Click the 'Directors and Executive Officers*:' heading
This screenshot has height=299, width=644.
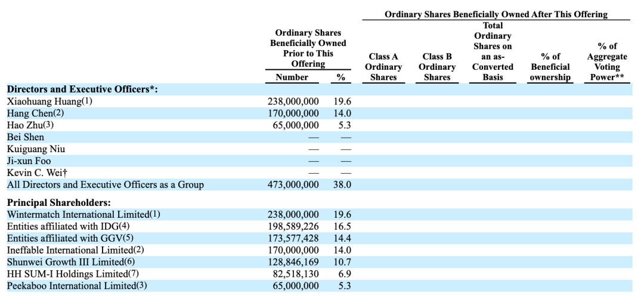[x=82, y=90]
